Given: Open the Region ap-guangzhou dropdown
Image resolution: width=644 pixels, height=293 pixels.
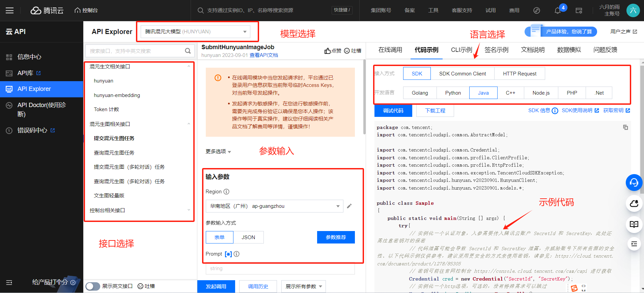Looking at the screenshot, I should point(274,206).
